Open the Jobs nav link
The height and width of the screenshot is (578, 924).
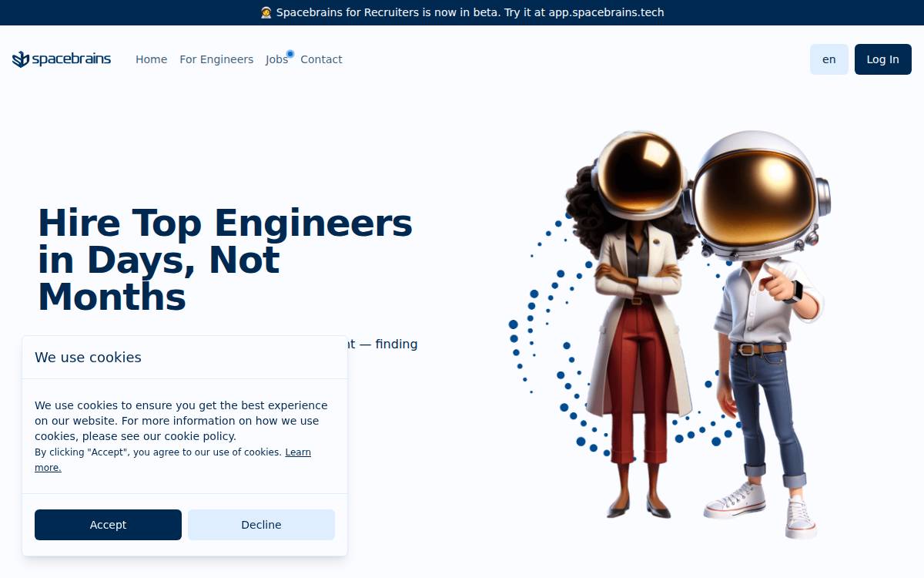276,59
